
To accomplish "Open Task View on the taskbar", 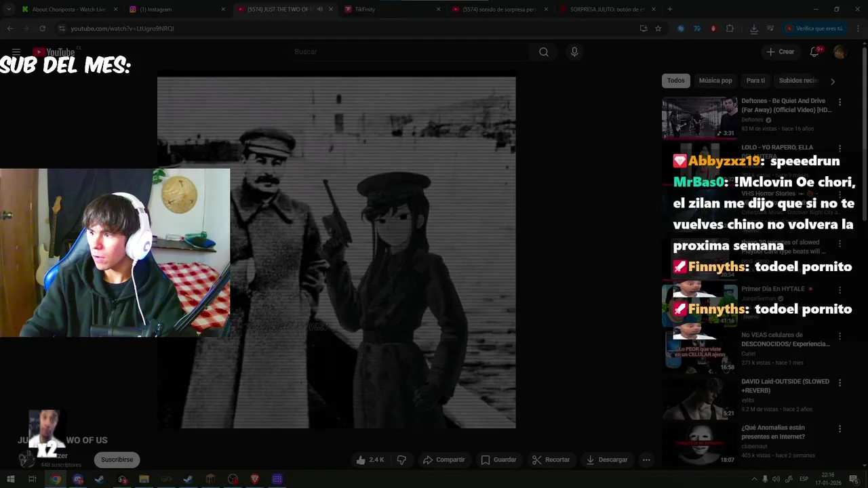I will pyautogui.click(x=32, y=479).
